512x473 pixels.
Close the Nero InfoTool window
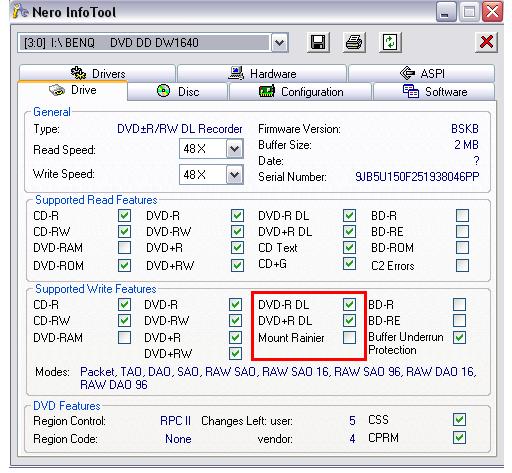(492, 12)
